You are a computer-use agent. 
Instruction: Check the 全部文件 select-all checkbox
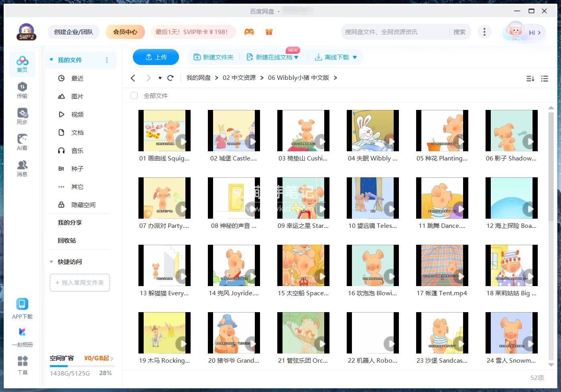(x=134, y=95)
